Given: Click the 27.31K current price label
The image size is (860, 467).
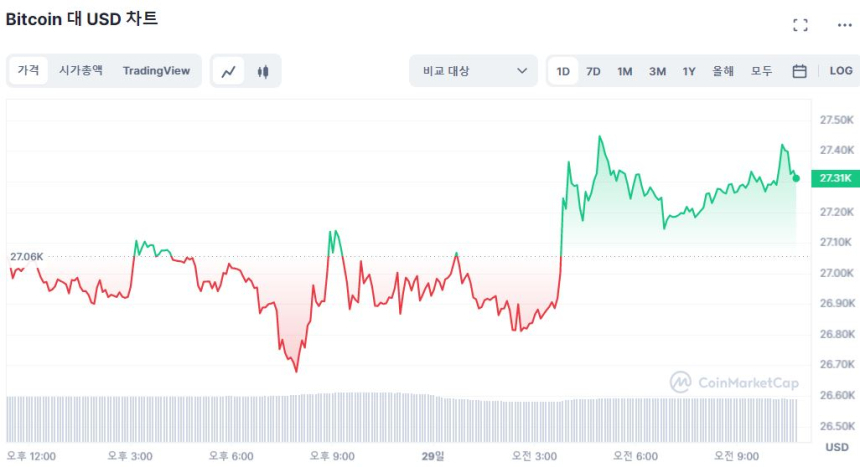Looking at the screenshot, I should tap(834, 178).
